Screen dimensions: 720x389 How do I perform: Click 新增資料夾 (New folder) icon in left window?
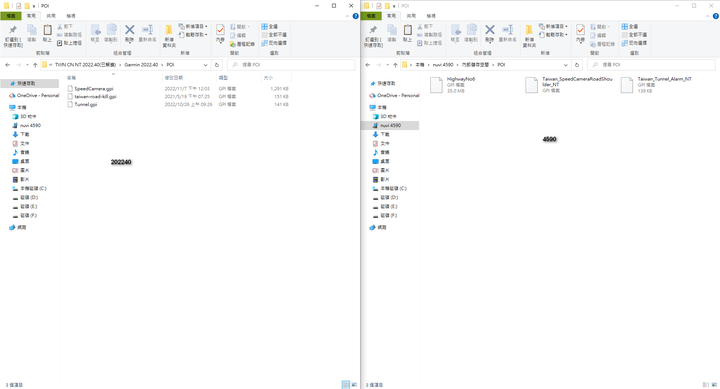[169, 30]
